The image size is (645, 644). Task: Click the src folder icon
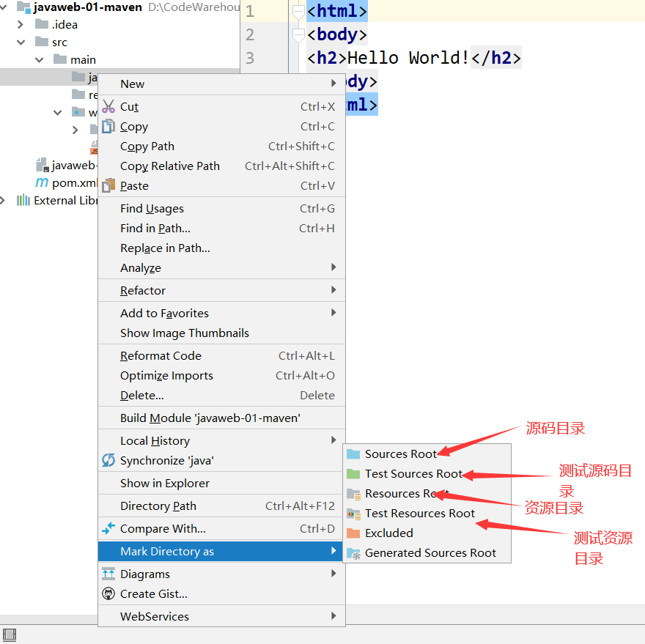pyautogui.click(x=42, y=42)
